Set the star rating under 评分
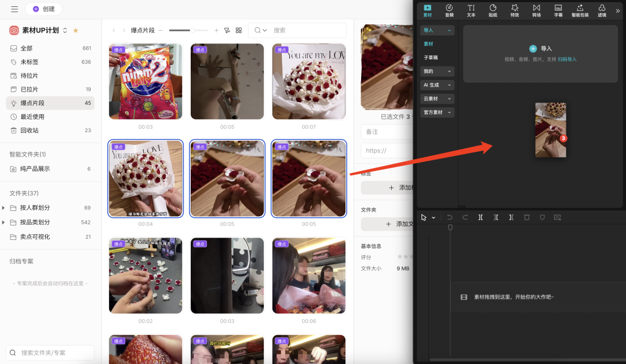This screenshot has height=364, width=626. pos(405,257)
